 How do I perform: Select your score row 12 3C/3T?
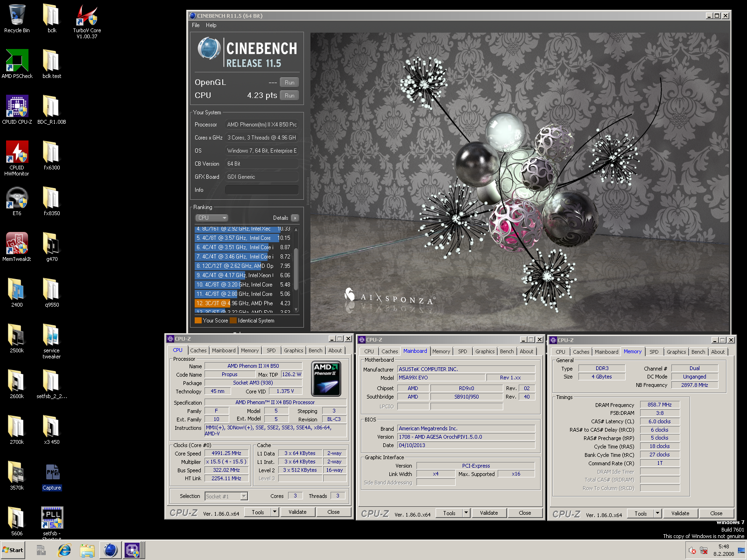pyautogui.click(x=243, y=303)
